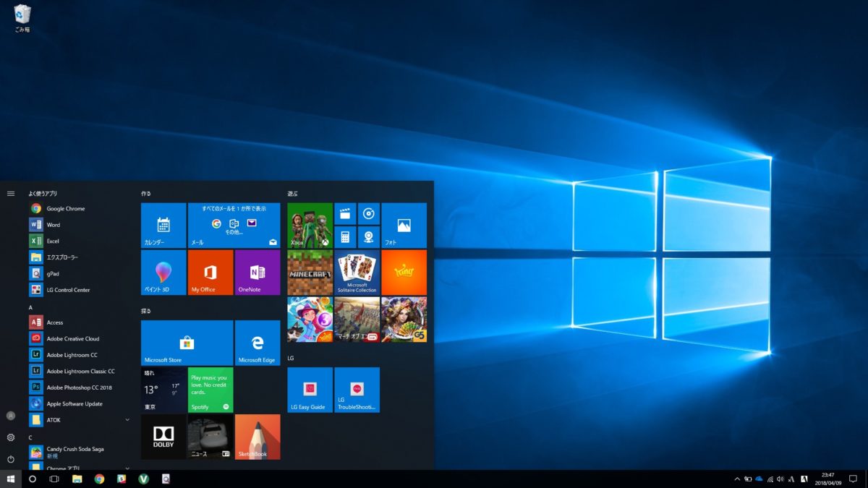This screenshot has height=488, width=868.
Task: Open the Spotify tile
Action: pyautogui.click(x=210, y=390)
